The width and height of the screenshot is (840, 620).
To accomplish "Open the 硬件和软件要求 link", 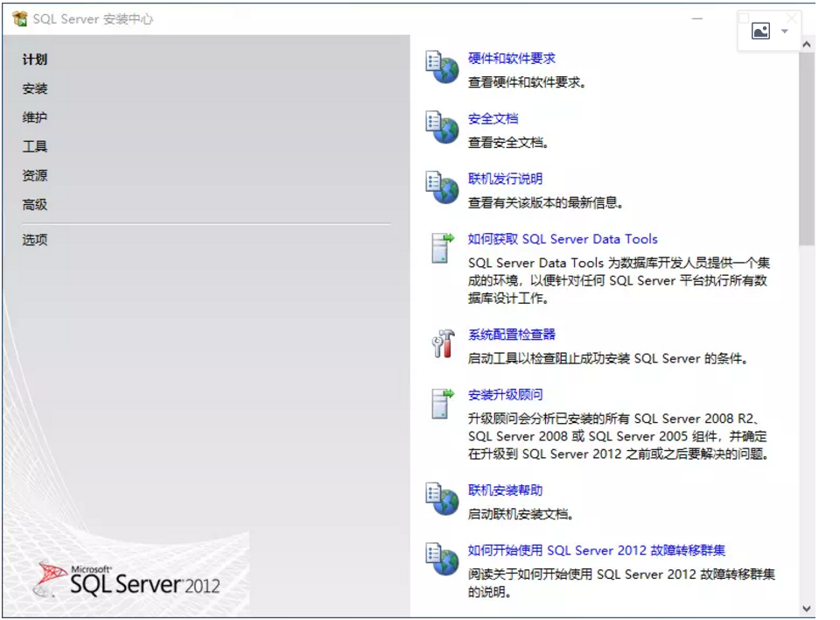I will coord(512,59).
